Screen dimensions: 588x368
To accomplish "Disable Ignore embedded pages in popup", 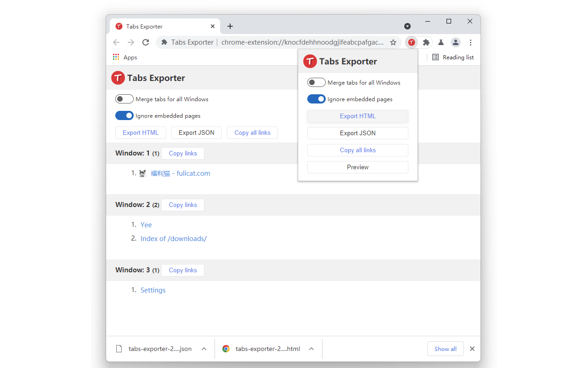I will click(317, 99).
